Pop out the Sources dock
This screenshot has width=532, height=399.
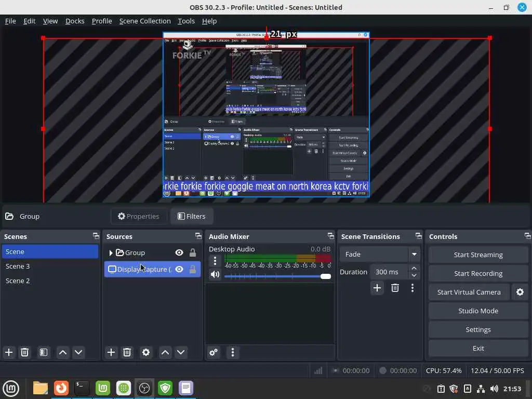point(198,236)
